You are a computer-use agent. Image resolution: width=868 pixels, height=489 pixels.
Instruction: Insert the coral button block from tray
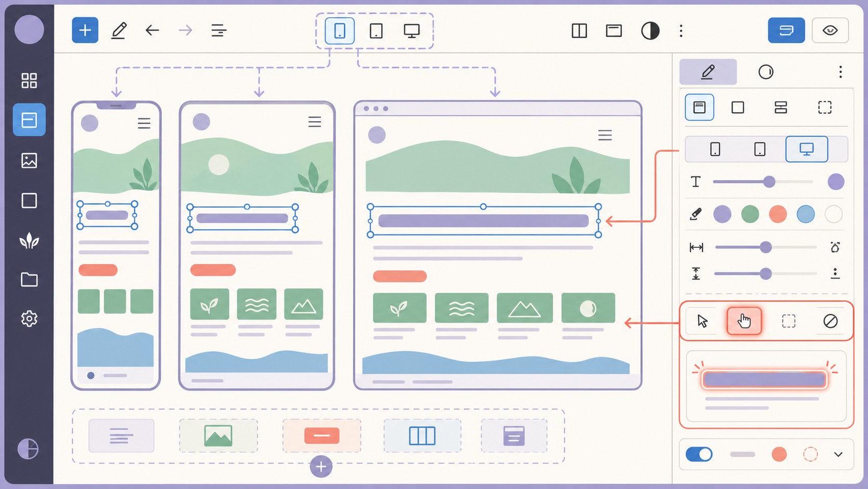pyautogui.click(x=322, y=435)
